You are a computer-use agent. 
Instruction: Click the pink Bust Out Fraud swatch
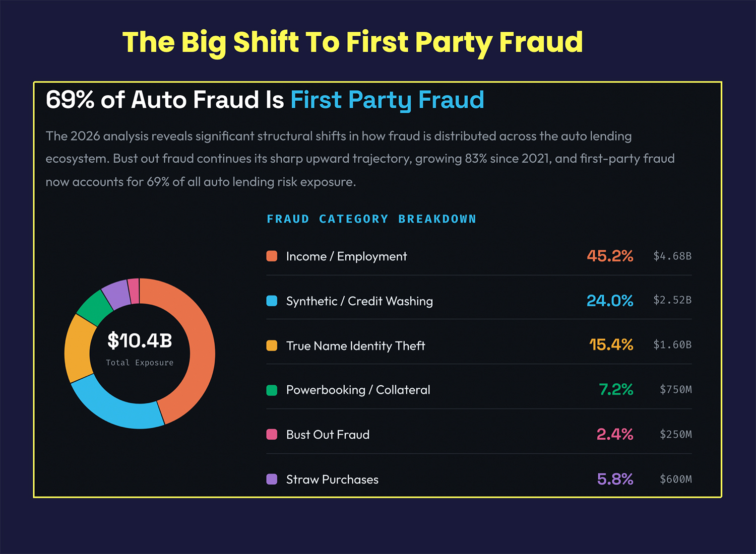(272, 434)
